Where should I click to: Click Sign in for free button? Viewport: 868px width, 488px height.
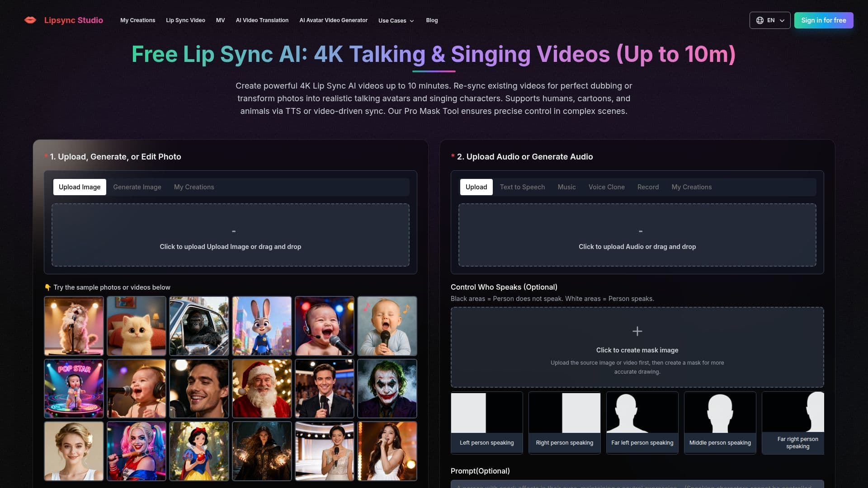pyautogui.click(x=824, y=20)
